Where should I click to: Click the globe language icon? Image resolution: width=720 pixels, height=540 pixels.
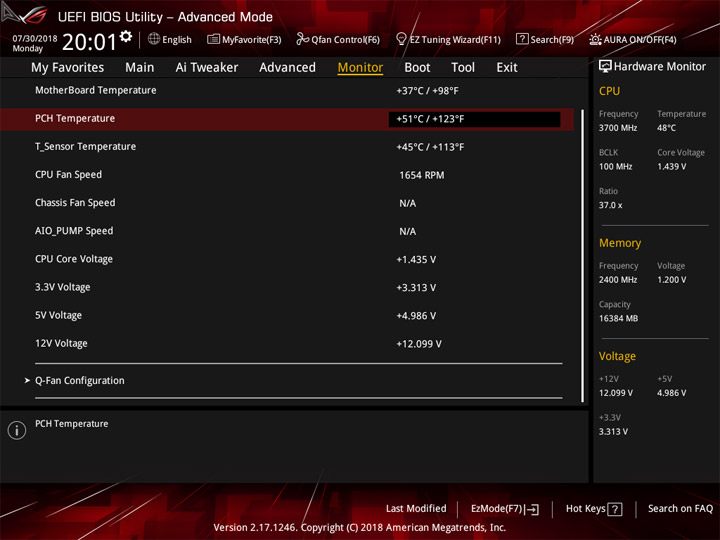(x=154, y=39)
